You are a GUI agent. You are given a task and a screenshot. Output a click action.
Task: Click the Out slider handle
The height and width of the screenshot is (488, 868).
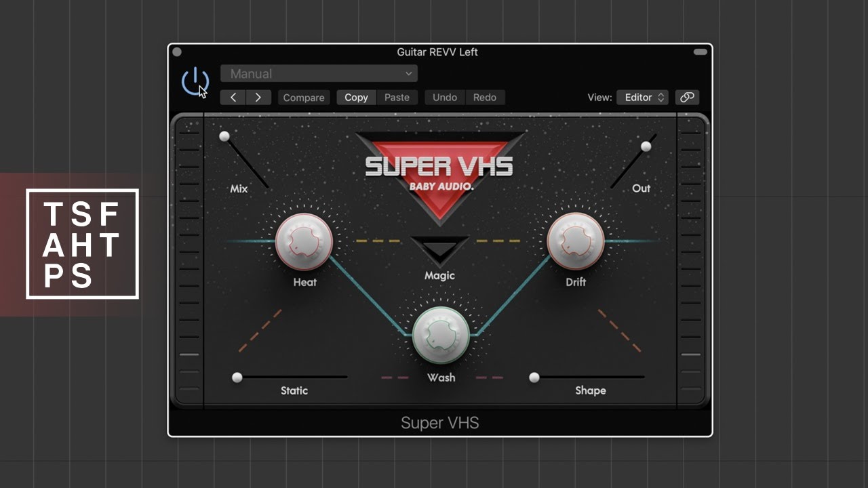(646, 146)
